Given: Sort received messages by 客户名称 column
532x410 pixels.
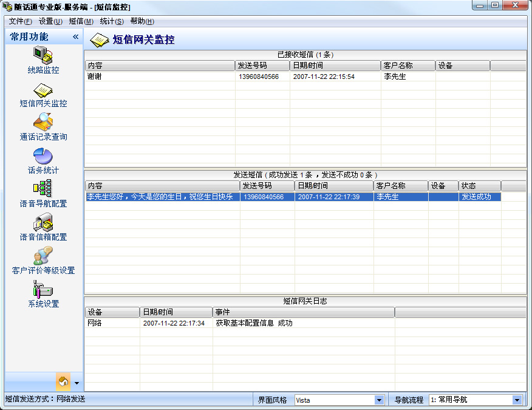Looking at the screenshot, I should coord(408,66).
